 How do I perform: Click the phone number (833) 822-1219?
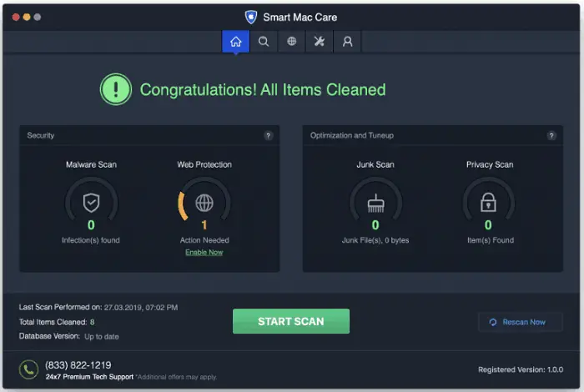pyautogui.click(x=78, y=365)
